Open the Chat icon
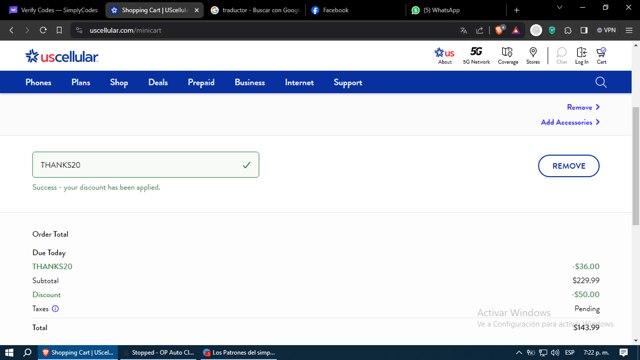Screen dimensions: 640x360 562,56
